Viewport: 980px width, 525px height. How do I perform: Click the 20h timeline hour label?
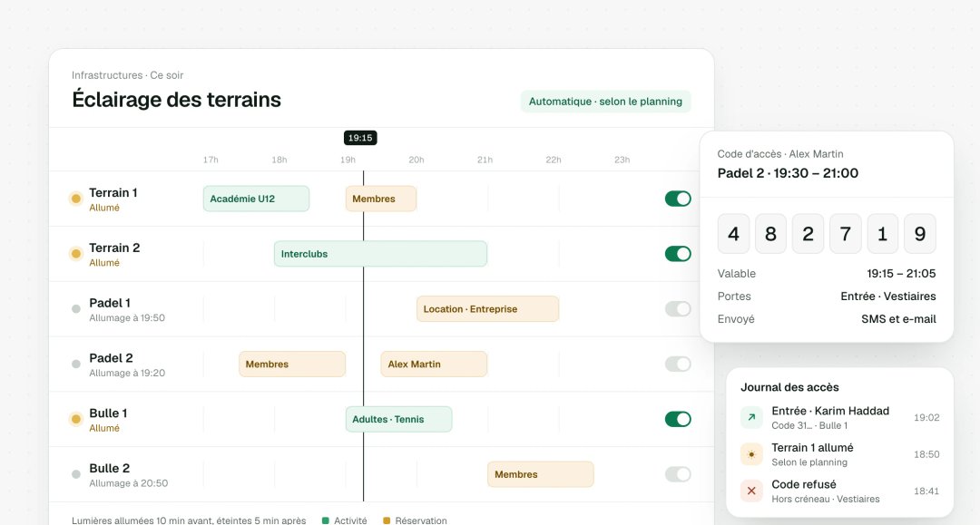pos(416,160)
